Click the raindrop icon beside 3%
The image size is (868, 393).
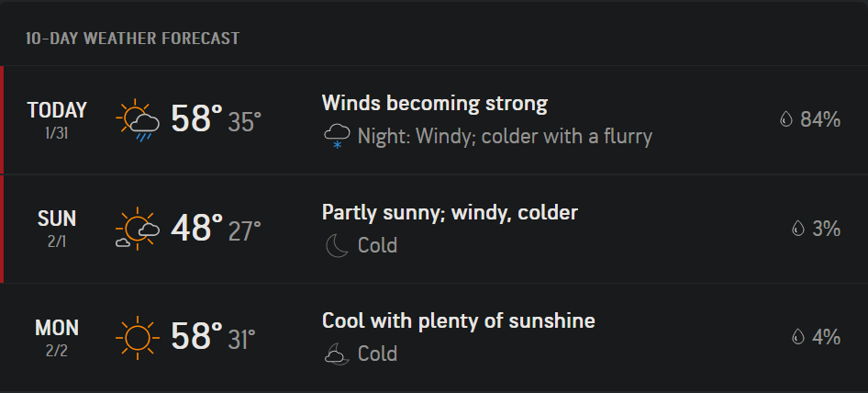point(797,228)
